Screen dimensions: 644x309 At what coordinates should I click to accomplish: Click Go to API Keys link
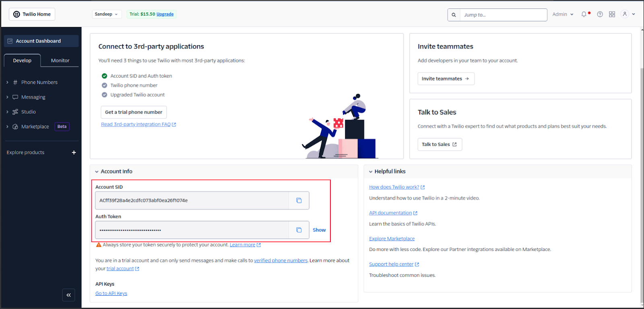point(111,293)
